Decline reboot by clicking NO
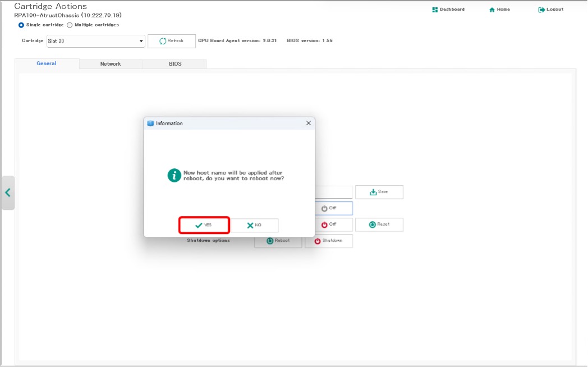The image size is (588, 367). click(x=254, y=225)
